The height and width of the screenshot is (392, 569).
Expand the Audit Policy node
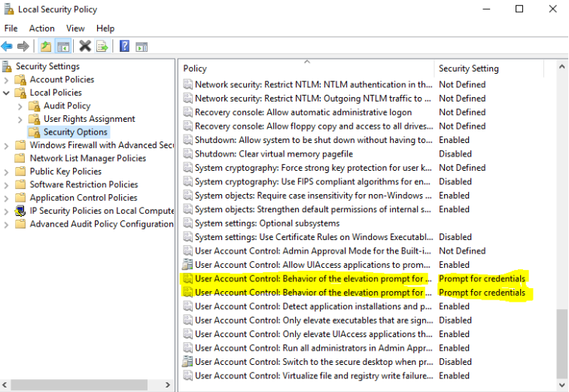[20, 106]
